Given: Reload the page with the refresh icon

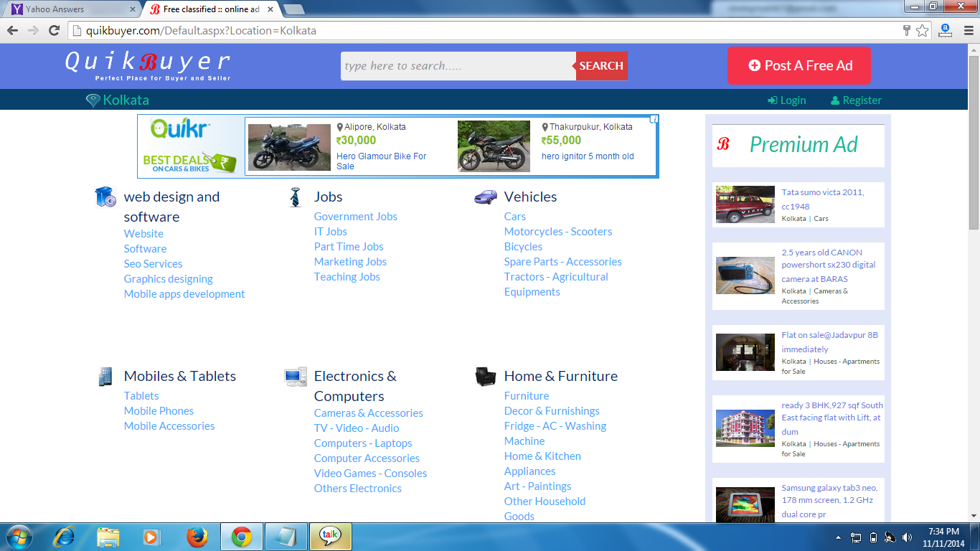Looking at the screenshot, I should pyautogui.click(x=54, y=30).
